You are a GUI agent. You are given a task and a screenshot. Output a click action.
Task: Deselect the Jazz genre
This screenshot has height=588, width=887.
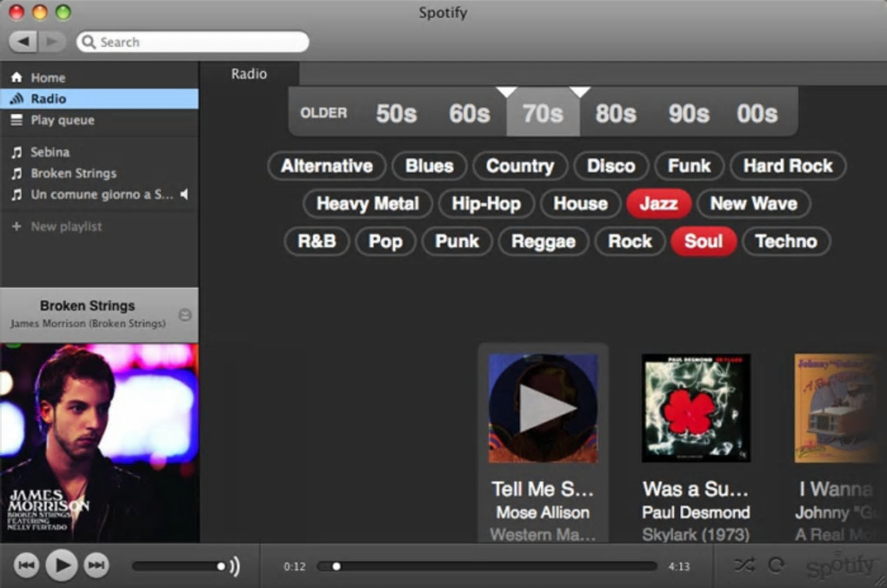(658, 204)
